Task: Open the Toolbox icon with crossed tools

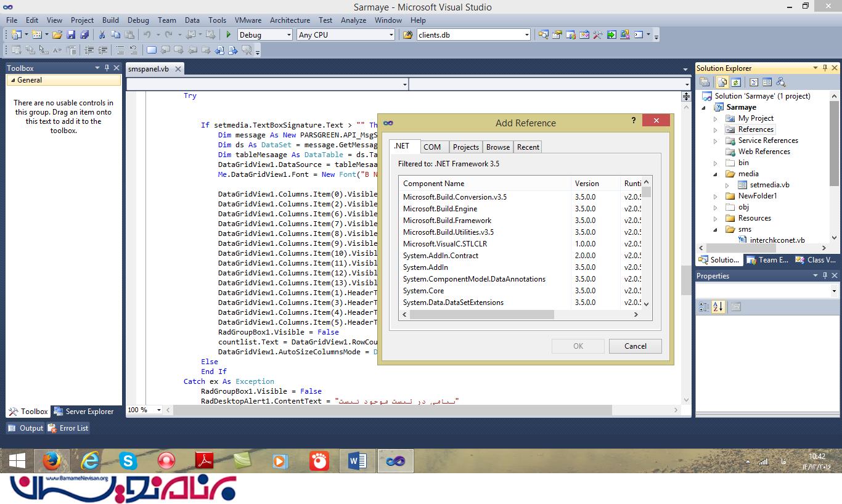Action: (x=598, y=35)
